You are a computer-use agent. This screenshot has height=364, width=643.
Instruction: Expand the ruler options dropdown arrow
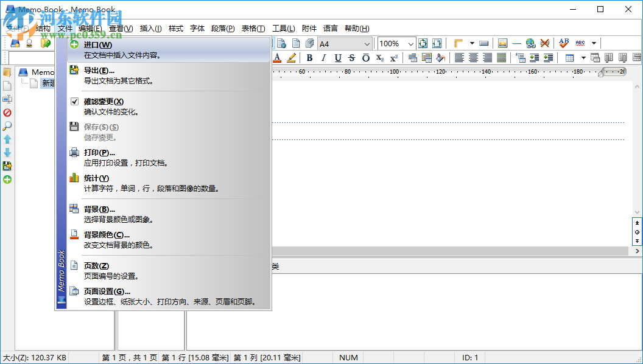472,43
